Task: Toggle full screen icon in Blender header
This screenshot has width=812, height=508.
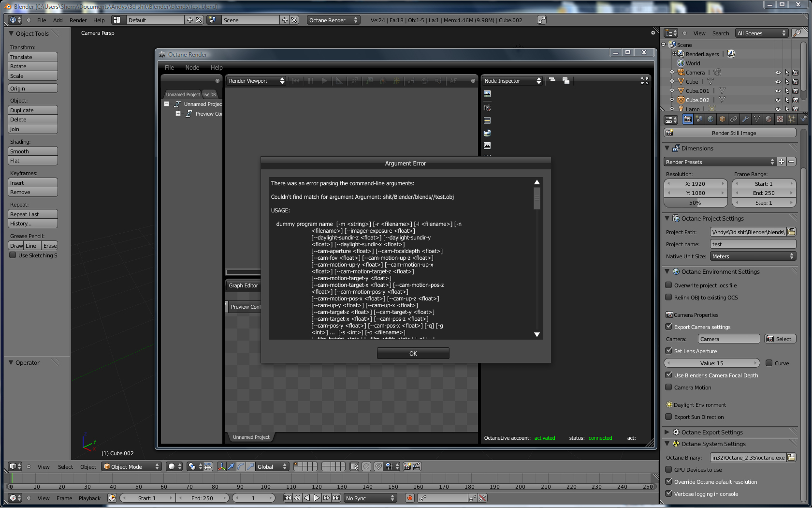Action: (542, 20)
